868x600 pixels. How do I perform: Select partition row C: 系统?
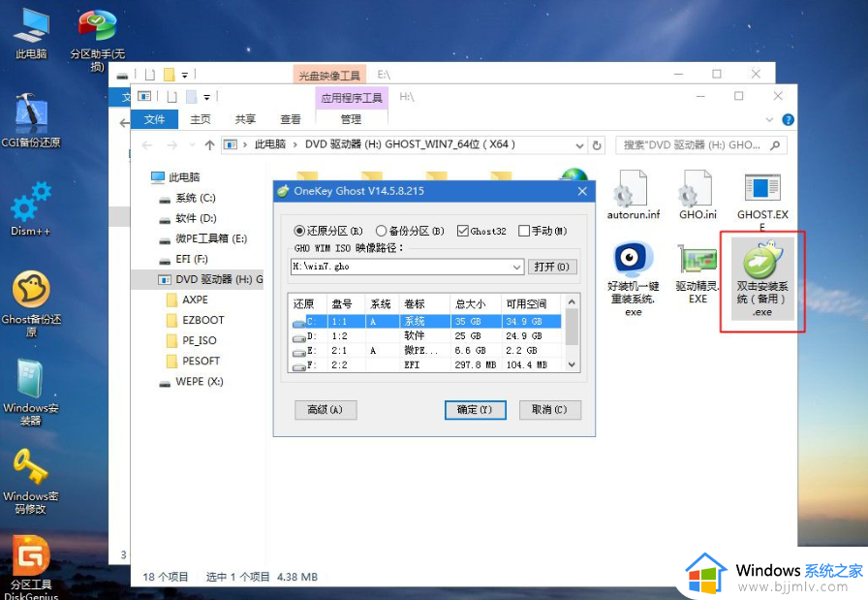[x=426, y=322]
